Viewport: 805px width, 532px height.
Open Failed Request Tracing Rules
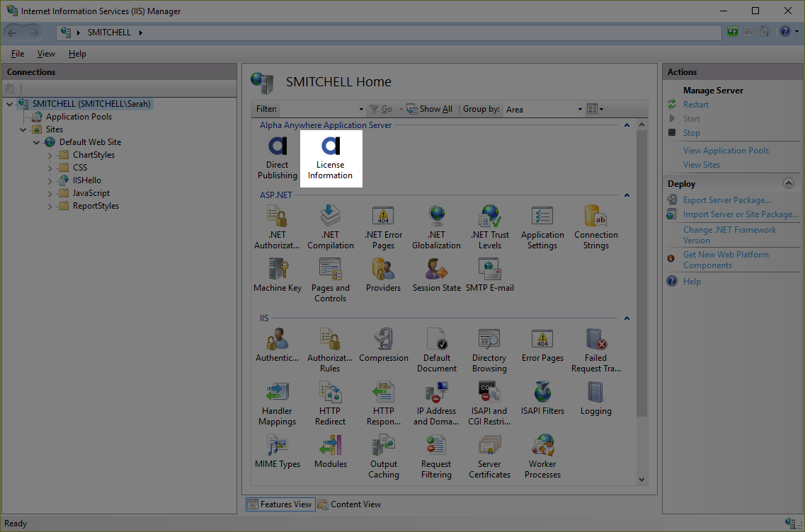596,350
